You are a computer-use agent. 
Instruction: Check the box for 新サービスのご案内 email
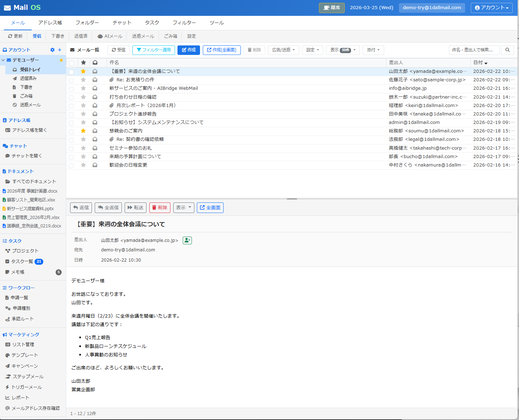71,89
